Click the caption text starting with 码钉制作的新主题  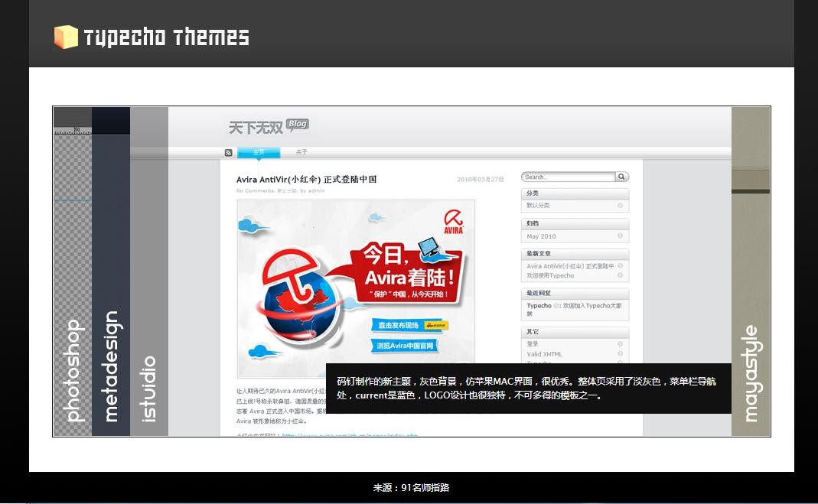point(526,389)
